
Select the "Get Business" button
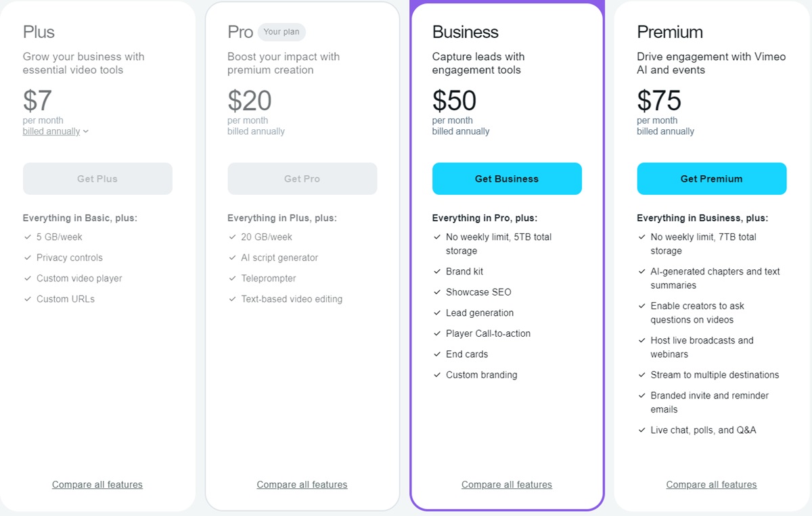[507, 179]
